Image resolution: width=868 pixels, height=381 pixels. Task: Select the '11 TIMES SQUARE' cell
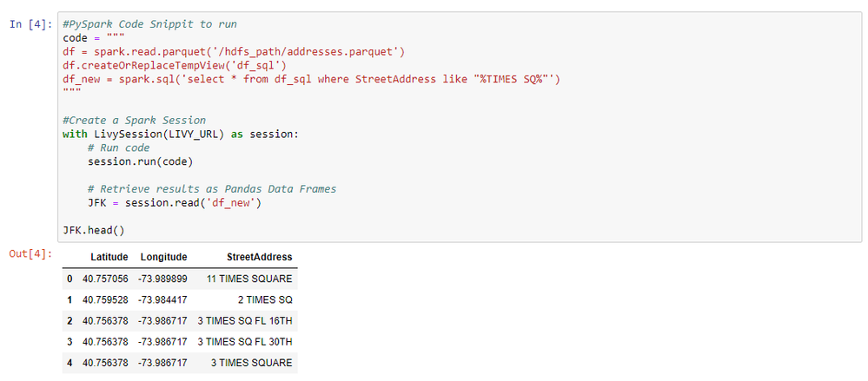click(x=249, y=279)
